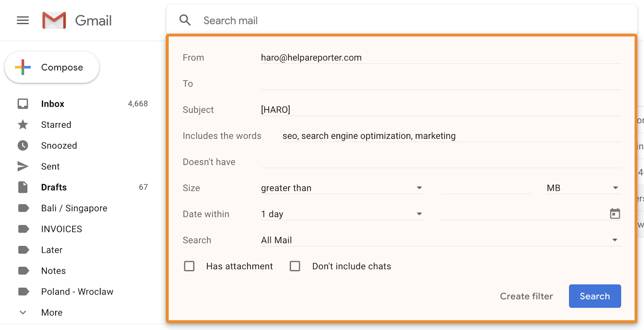
Task: Open the Size greater than dropdown
Action: point(343,188)
